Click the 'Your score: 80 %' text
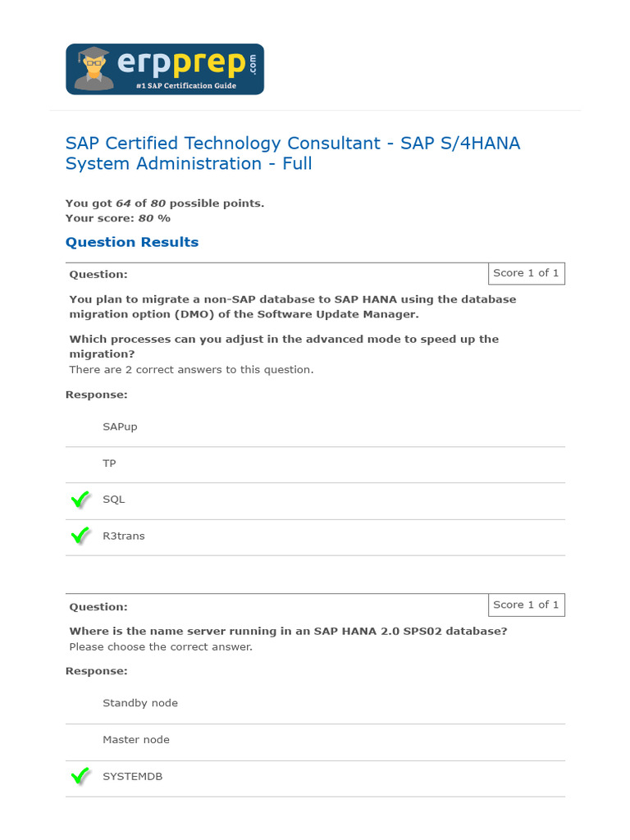 click(118, 218)
